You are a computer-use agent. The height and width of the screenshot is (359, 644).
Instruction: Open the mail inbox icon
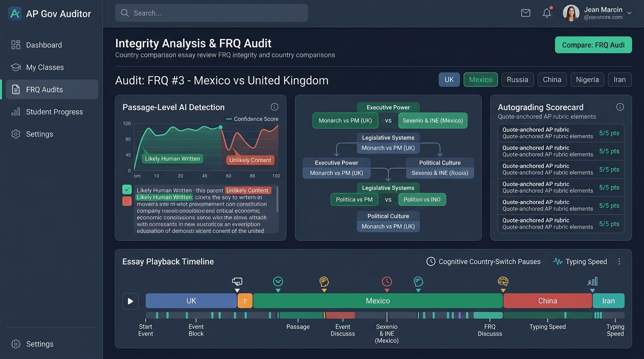click(x=526, y=13)
